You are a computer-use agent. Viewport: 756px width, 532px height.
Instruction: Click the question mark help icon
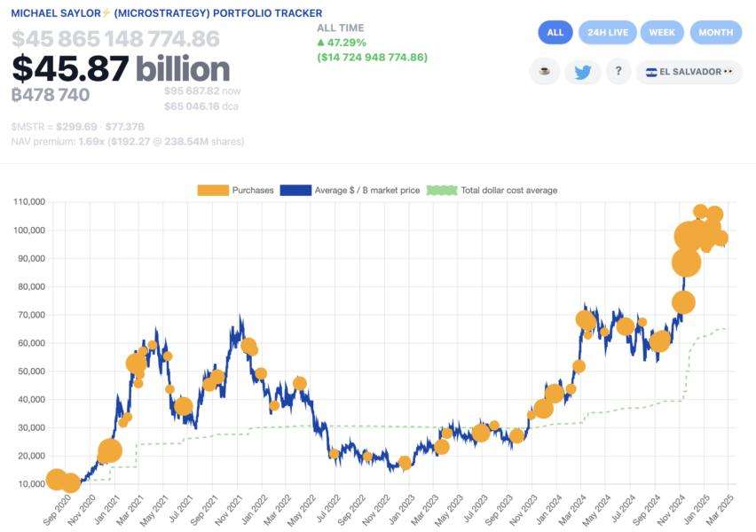tap(618, 71)
